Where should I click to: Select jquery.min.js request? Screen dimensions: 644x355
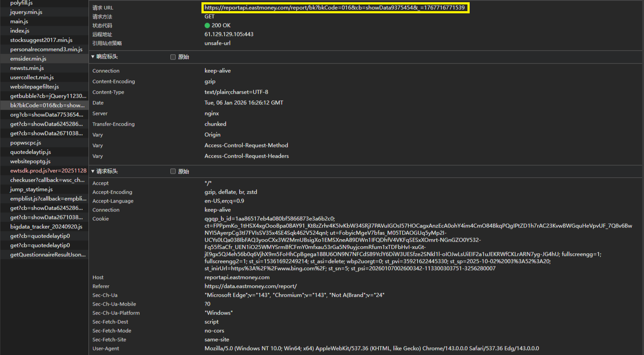(26, 12)
